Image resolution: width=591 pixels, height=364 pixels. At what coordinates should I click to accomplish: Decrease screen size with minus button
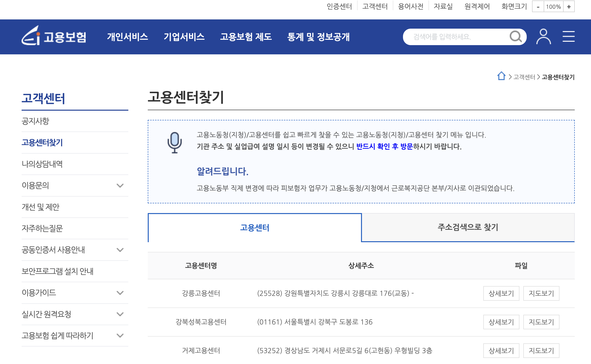538,7
